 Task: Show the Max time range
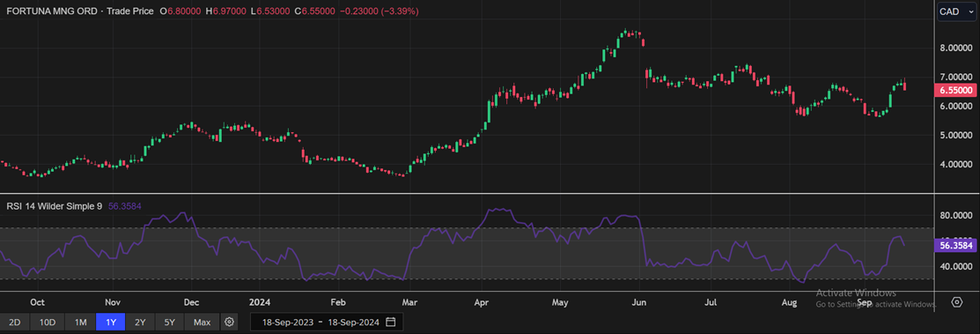(202, 323)
